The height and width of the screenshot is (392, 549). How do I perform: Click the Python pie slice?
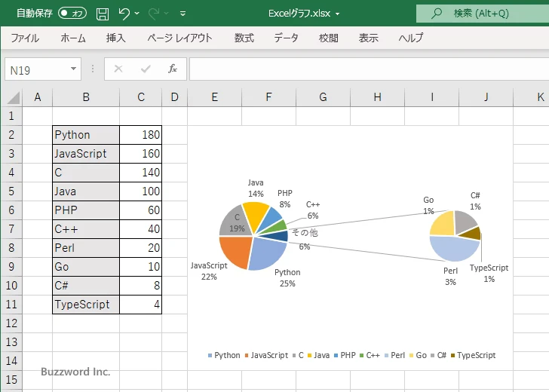pyautogui.click(x=267, y=254)
